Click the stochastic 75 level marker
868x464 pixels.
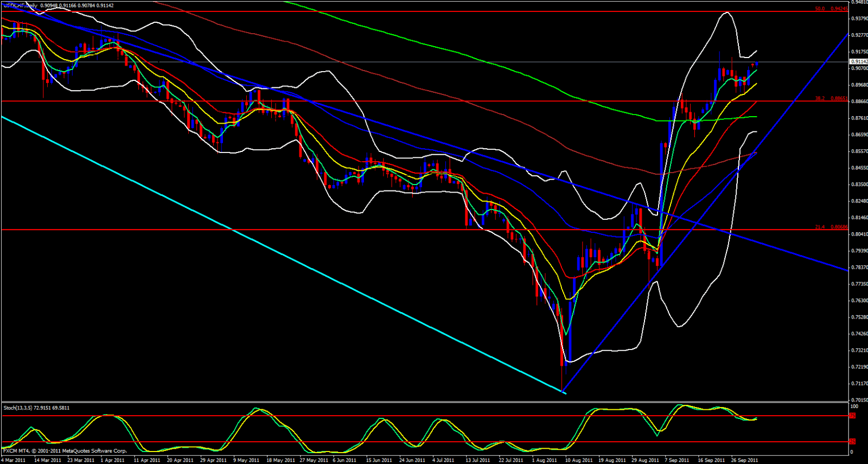(x=852, y=416)
